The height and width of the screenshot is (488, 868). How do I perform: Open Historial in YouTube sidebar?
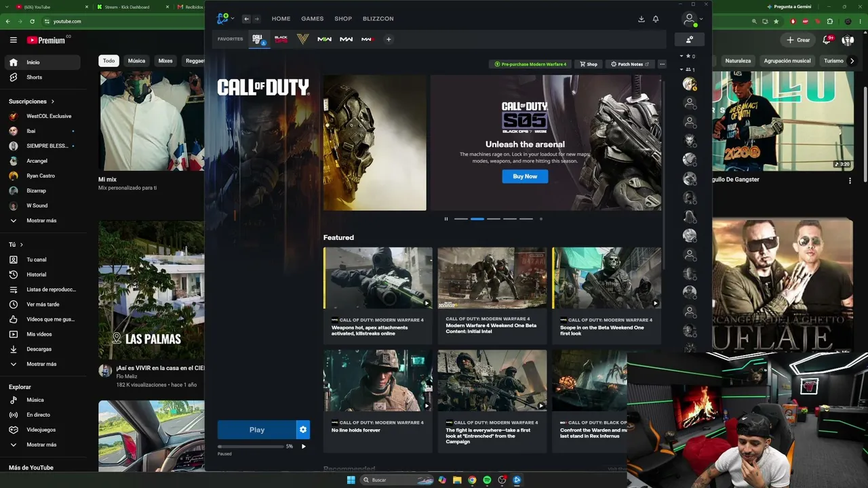click(x=42, y=274)
